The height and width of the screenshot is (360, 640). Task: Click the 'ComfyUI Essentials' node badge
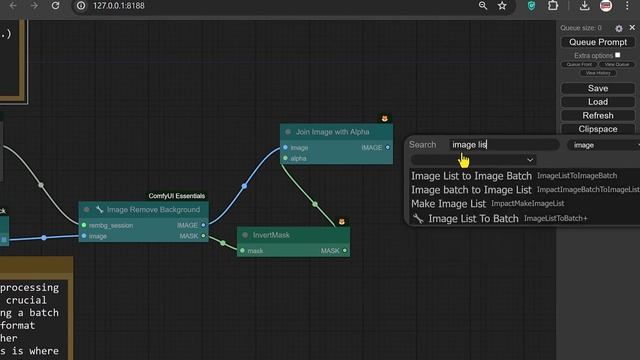click(177, 196)
